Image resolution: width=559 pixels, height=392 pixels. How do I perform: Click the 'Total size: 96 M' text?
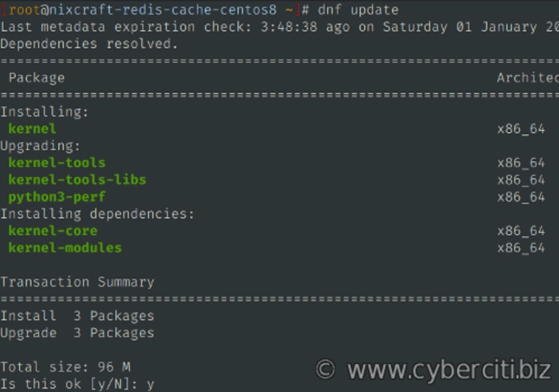(65, 367)
